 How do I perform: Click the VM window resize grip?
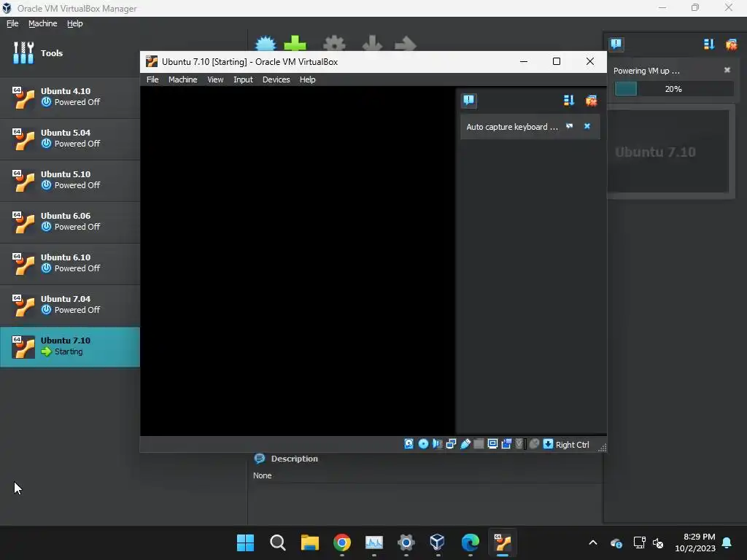click(x=602, y=447)
